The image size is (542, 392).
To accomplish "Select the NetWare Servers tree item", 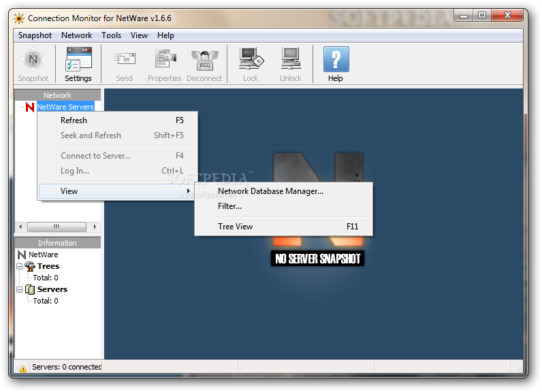I will click(65, 107).
